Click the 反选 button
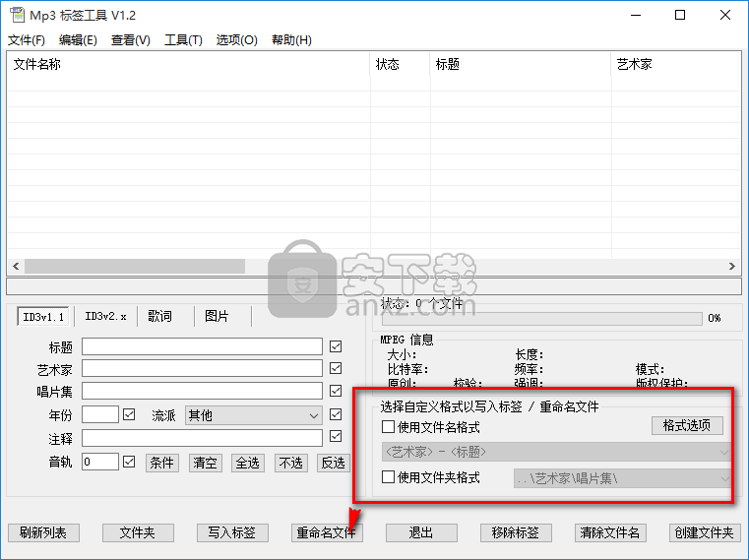This screenshot has height=560, width=749. [x=334, y=463]
